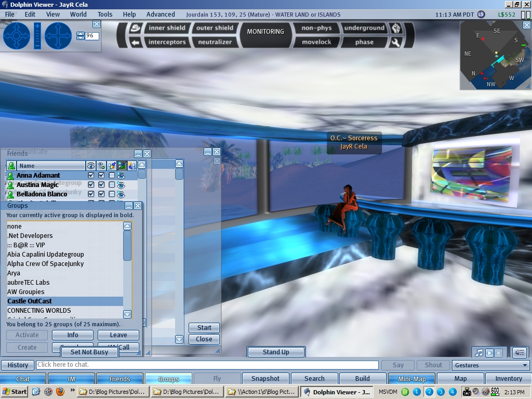The height and width of the screenshot is (399, 532).
Task: Open the World menu
Action: coord(78,14)
